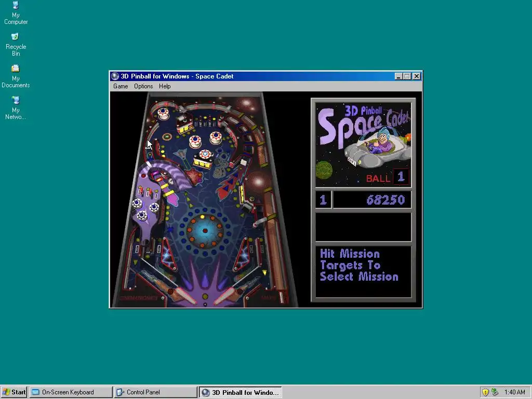Click the taskbar clock showing 1:40 AM
This screenshot has width=532, height=399.
(514, 392)
